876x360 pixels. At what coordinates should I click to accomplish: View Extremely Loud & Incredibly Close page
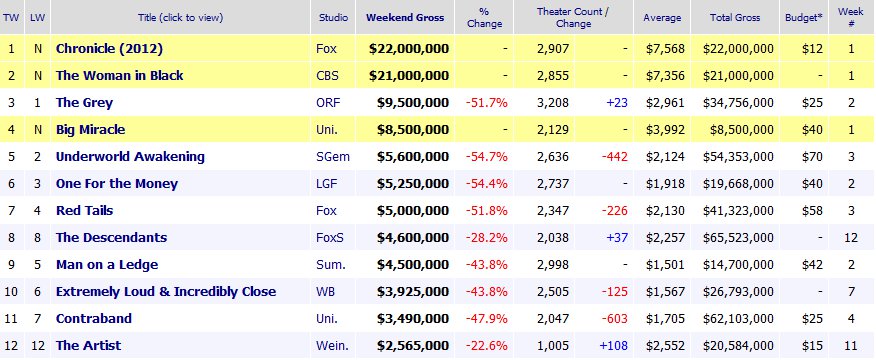coord(166,292)
